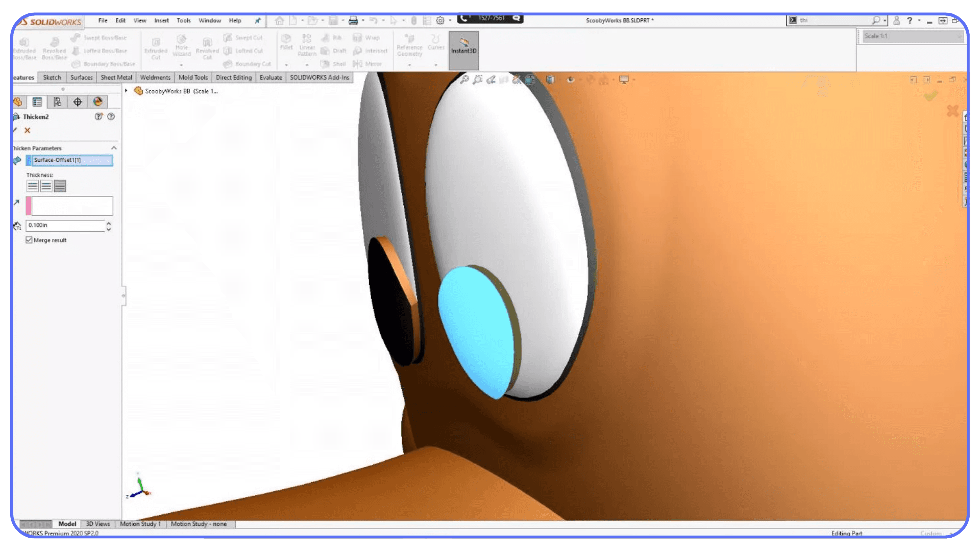Viewport: 980px width, 551px height.
Task: Select the Linear Pattern tool
Action: [x=307, y=45]
